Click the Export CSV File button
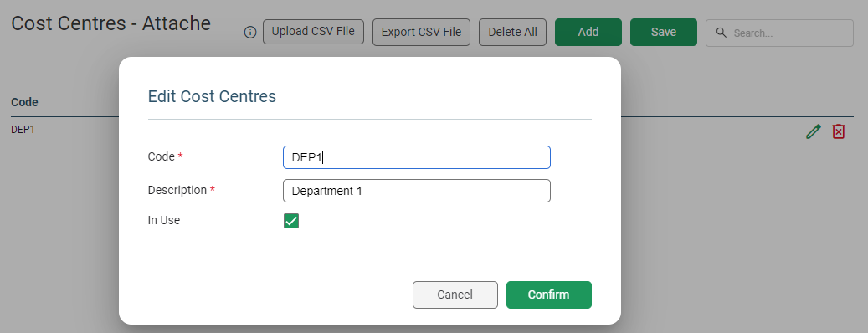The width and height of the screenshot is (868, 333). (x=421, y=32)
